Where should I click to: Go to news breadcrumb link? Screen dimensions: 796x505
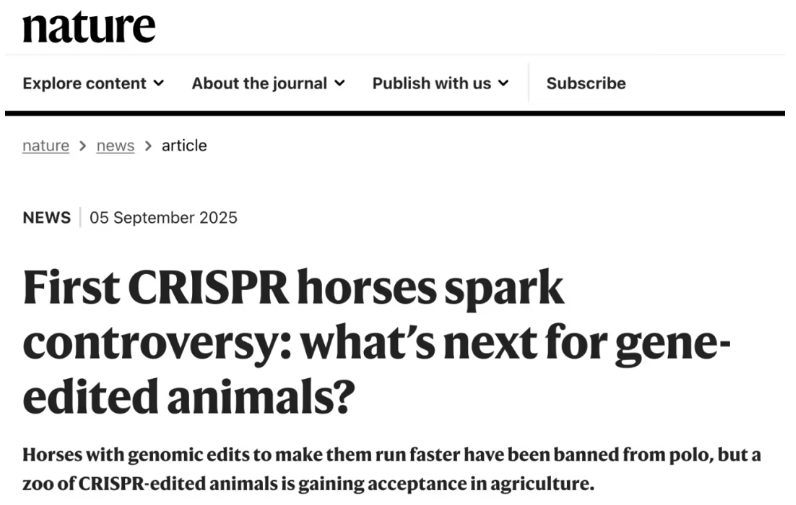[115, 146]
